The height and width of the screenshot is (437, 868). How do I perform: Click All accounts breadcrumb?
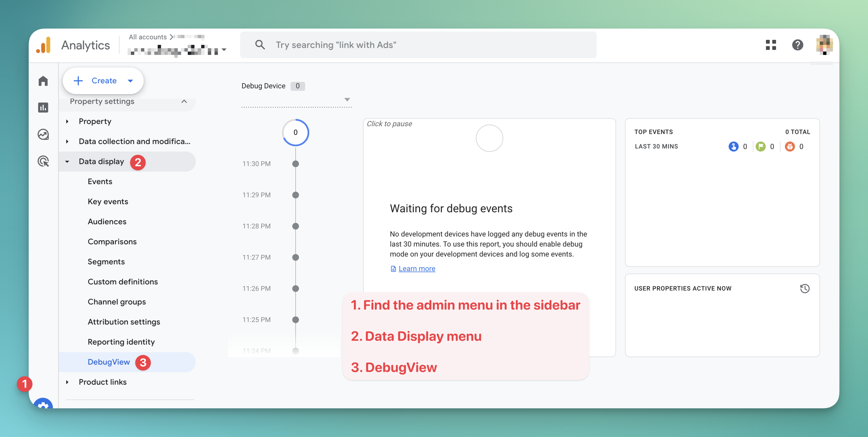pyautogui.click(x=148, y=37)
